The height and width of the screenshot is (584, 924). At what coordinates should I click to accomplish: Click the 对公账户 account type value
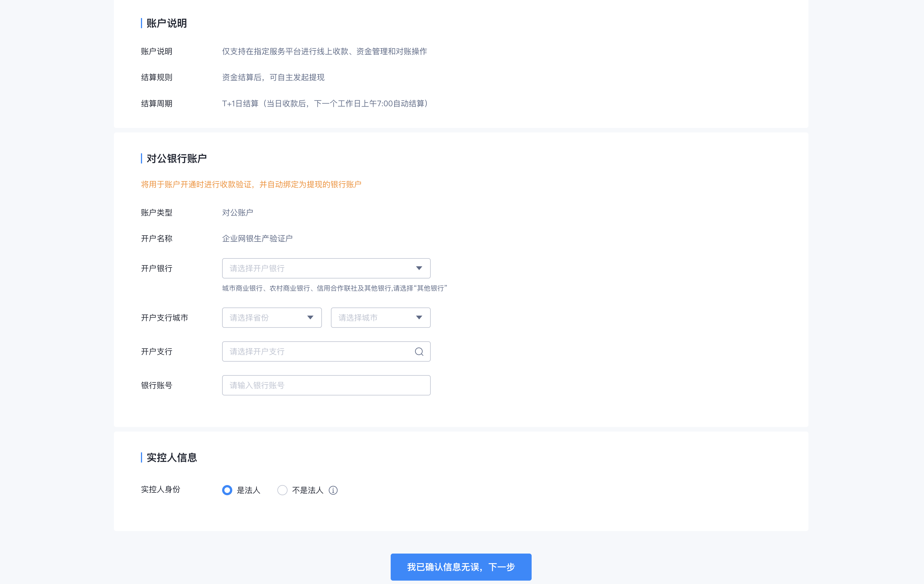(x=238, y=213)
